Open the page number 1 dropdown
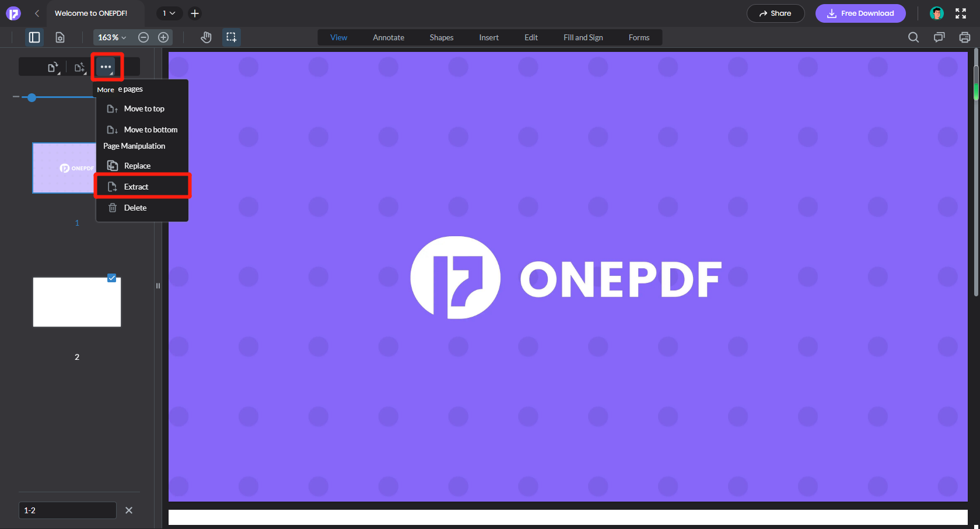The image size is (980, 529). click(169, 13)
